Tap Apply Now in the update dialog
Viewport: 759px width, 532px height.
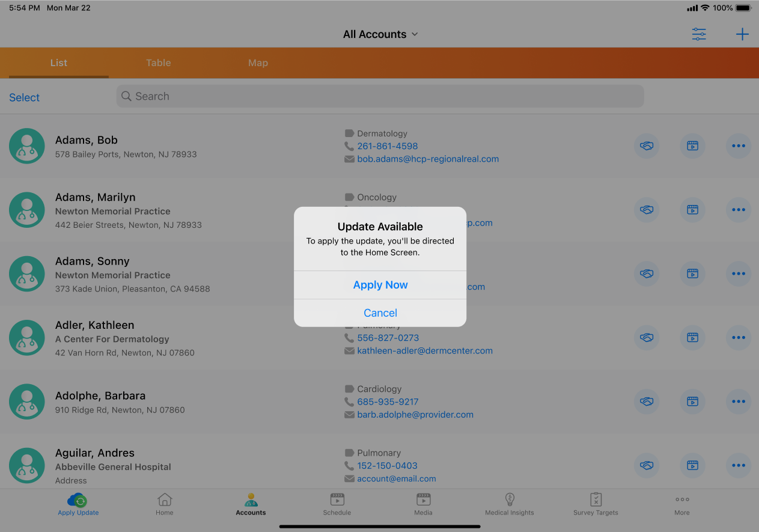(380, 285)
